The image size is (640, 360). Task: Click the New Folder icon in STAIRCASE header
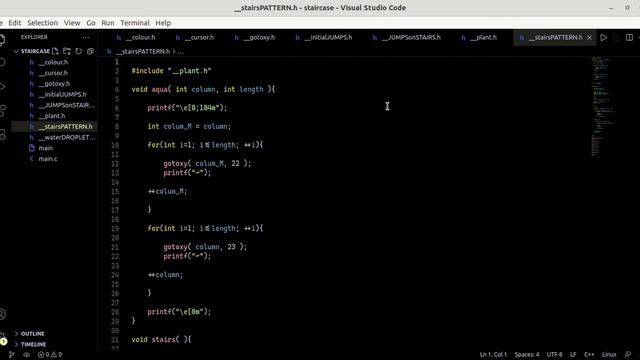click(x=67, y=51)
